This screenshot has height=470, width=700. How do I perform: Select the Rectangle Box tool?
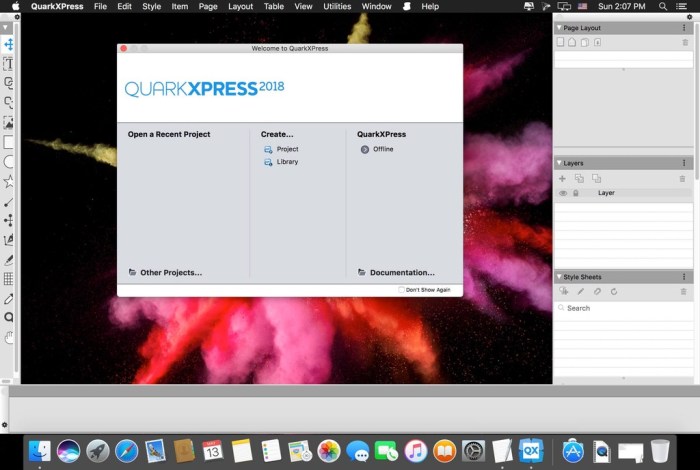8,142
